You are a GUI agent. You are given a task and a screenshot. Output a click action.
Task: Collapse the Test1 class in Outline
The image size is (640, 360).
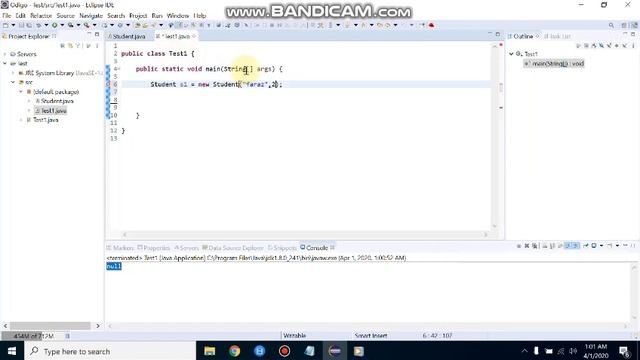coord(511,54)
